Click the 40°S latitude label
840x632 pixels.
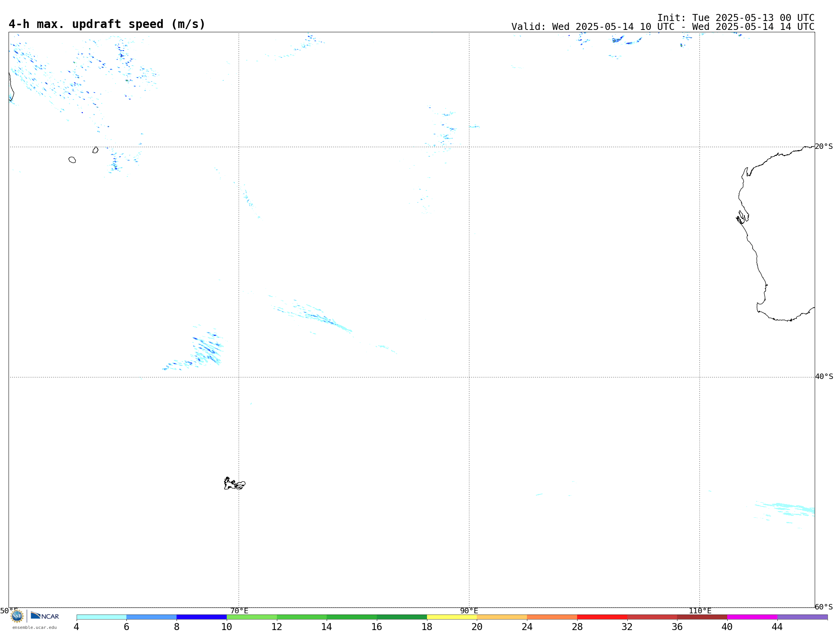824,377
